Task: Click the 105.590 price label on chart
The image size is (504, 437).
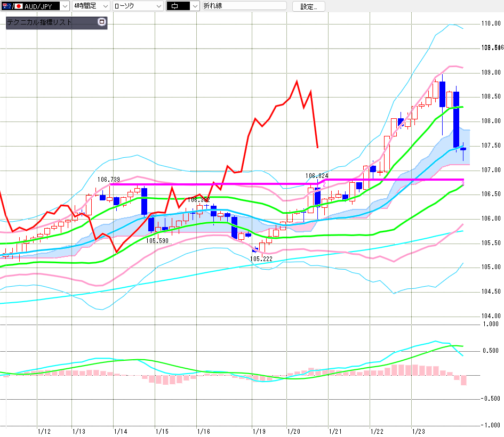Action: [x=157, y=241]
